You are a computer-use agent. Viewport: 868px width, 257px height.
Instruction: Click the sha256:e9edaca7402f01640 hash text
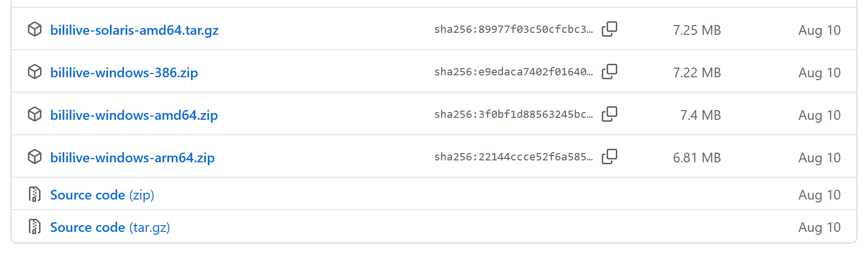[513, 72]
